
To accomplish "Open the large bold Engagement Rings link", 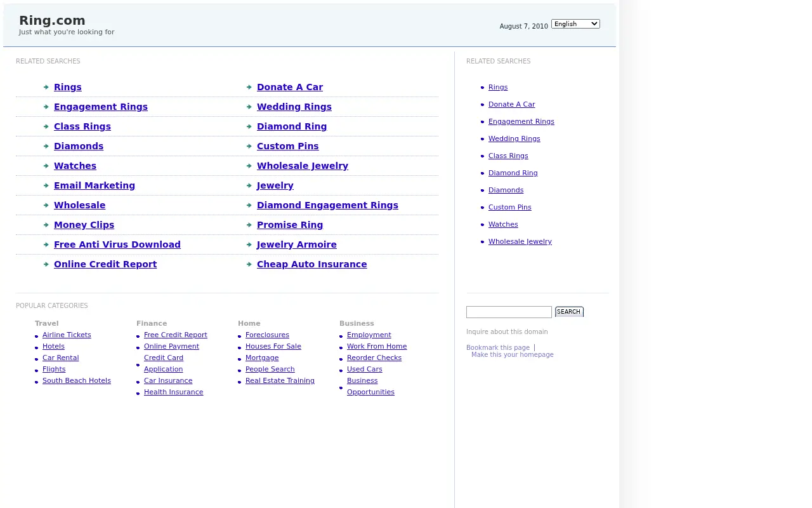I will coord(101,107).
